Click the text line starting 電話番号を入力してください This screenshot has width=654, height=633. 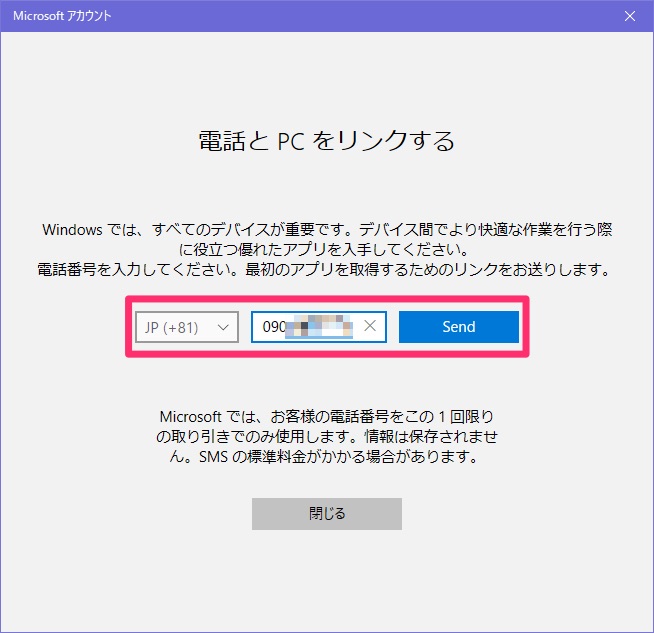[x=324, y=269]
